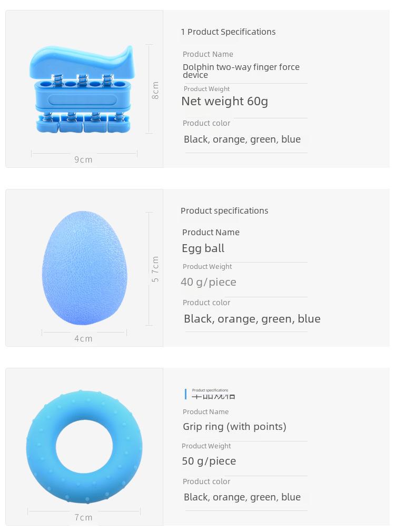Click the 8cm height dimension label
This screenshot has height=532, width=395.
coord(155,91)
